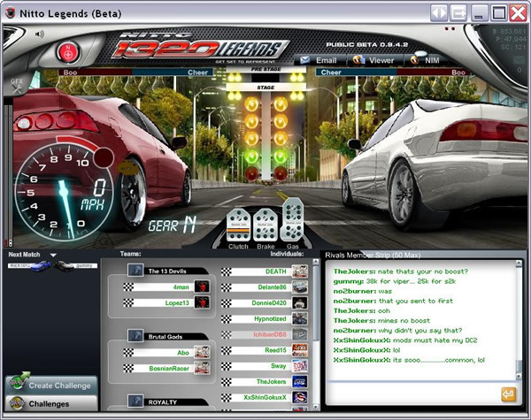Click DEATH's avatar icon

click(x=300, y=271)
